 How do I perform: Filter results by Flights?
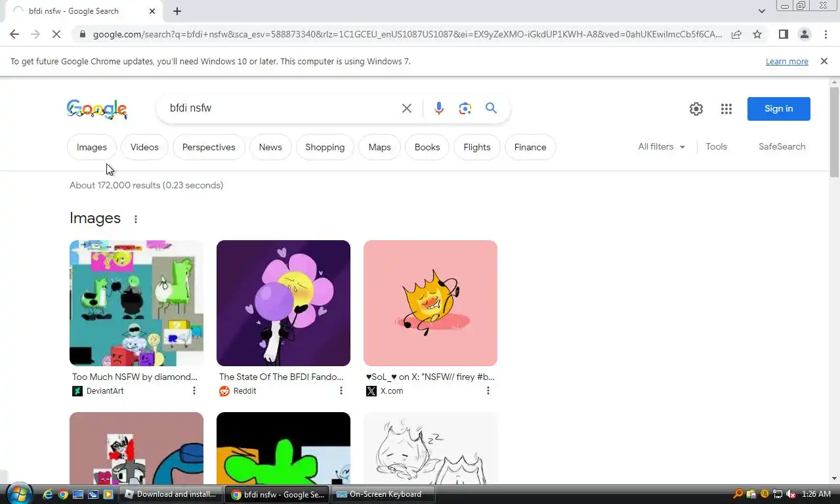click(x=477, y=147)
